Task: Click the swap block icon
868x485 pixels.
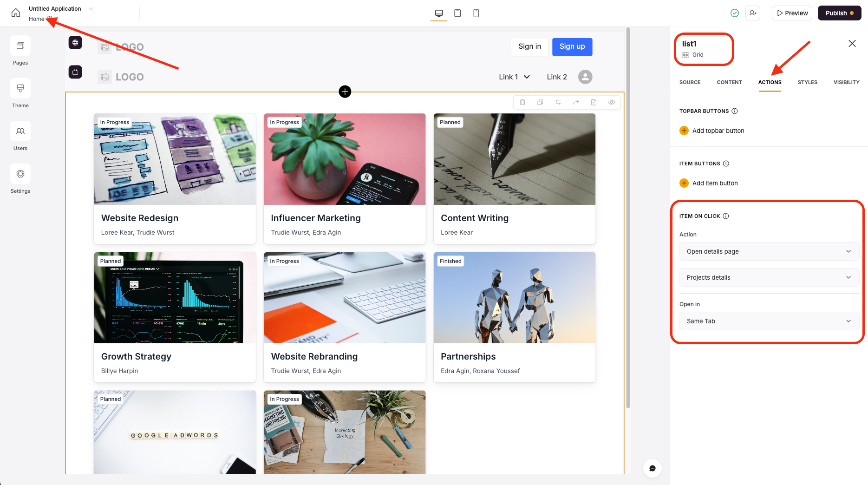Action: [x=558, y=102]
